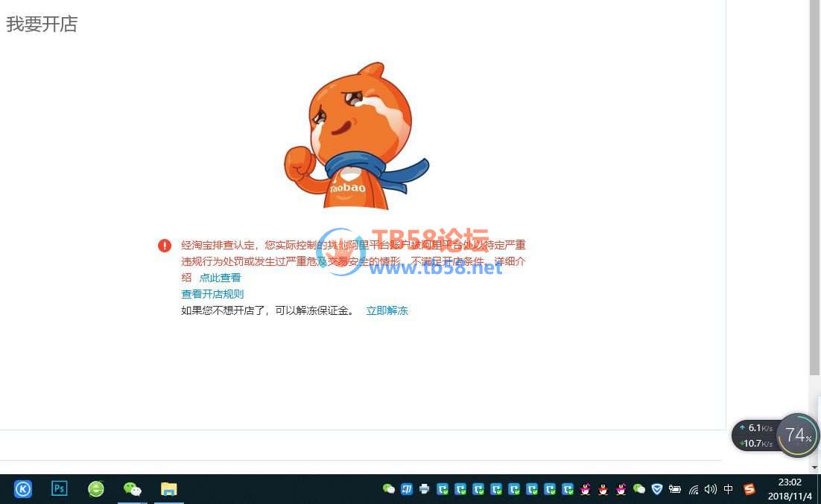This screenshot has width=821, height=504.
Task: Click the speaker volume tray icon
Action: click(711, 489)
